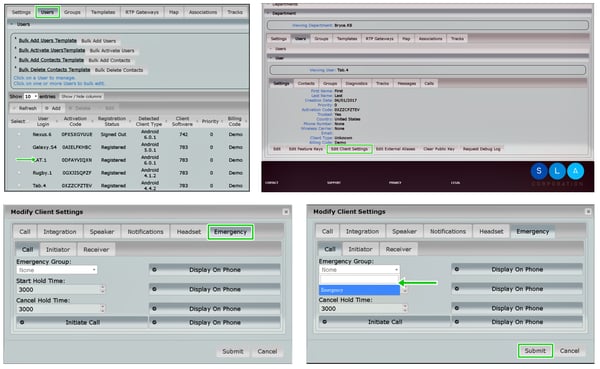600x369 pixels.
Task: Click the S circle logo icon
Action: pyautogui.click(x=539, y=171)
